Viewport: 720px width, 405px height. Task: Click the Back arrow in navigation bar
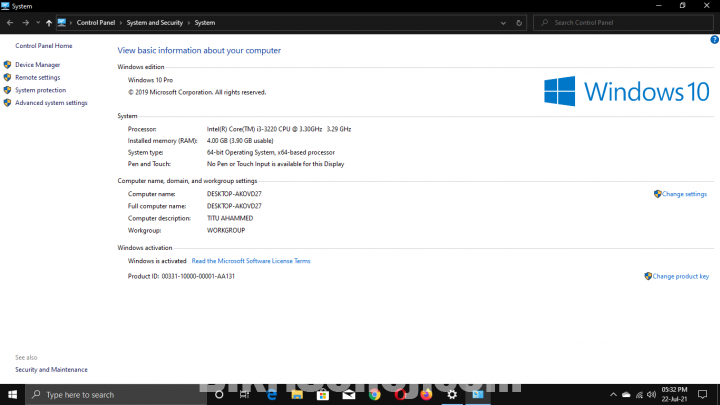(x=10, y=22)
